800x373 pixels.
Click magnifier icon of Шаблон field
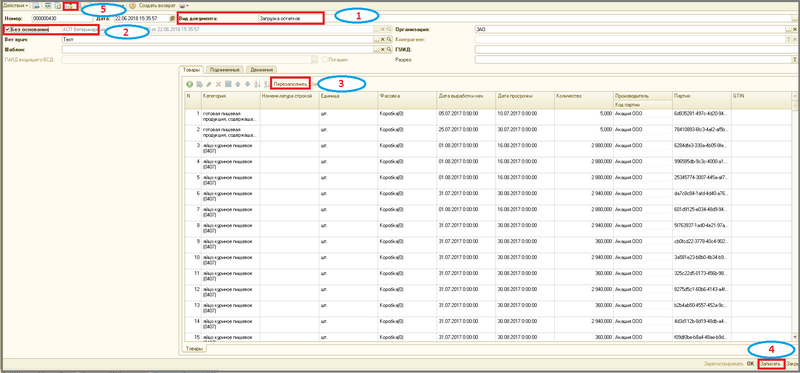pos(389,49)
